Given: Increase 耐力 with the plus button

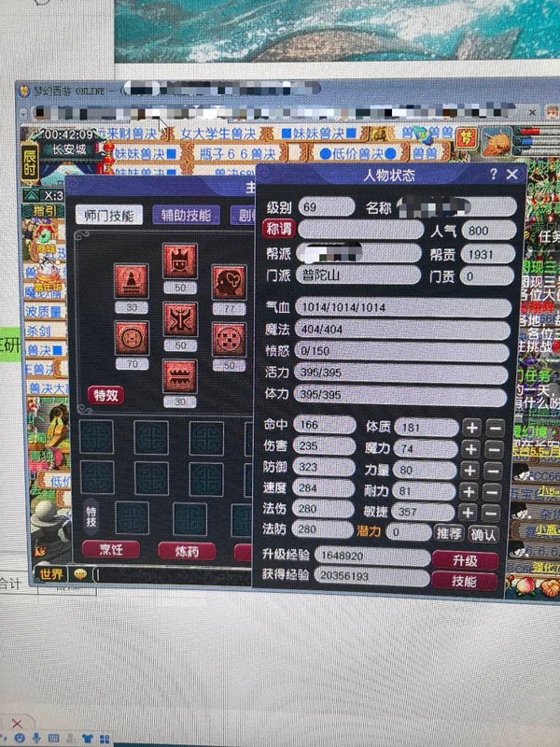Looking at the screenshot, I should tap(469, 491).
